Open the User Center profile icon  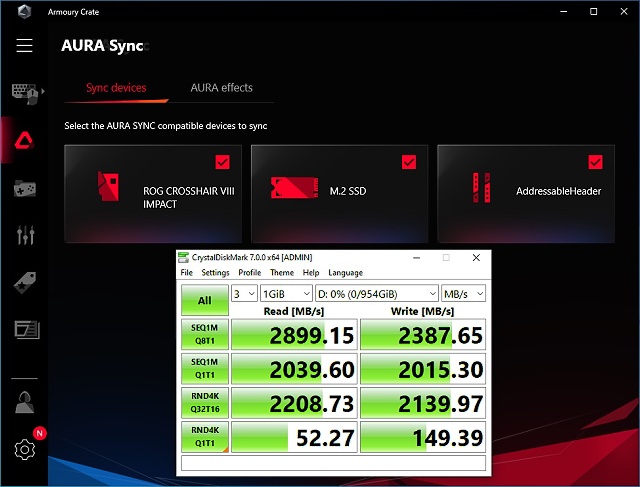tap(24, 402)
